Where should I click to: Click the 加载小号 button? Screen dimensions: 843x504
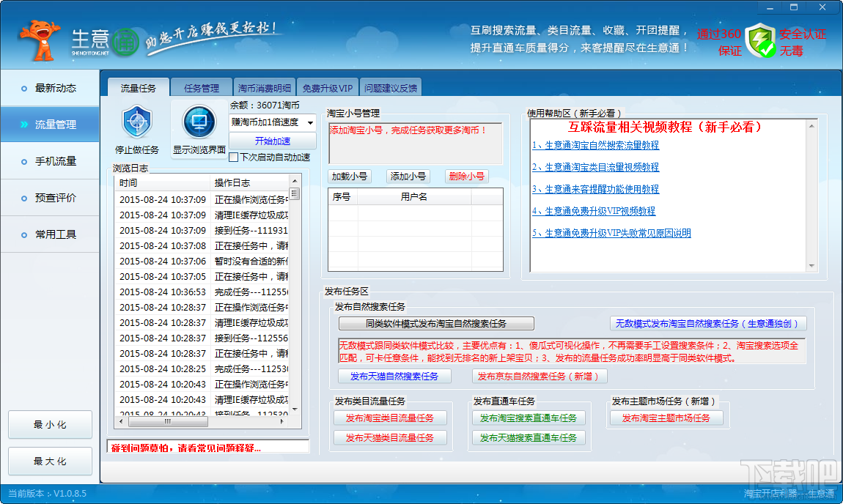[350, 177]
